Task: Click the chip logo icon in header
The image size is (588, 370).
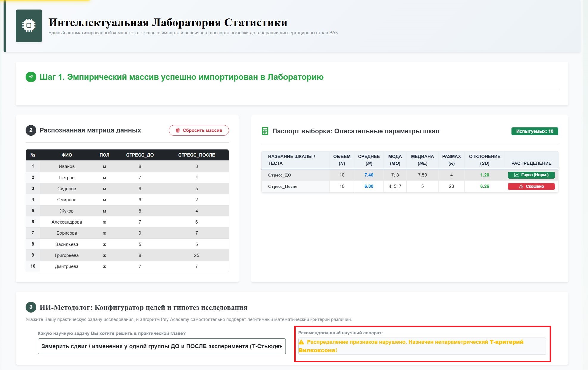Action: [x=29, y=26]
